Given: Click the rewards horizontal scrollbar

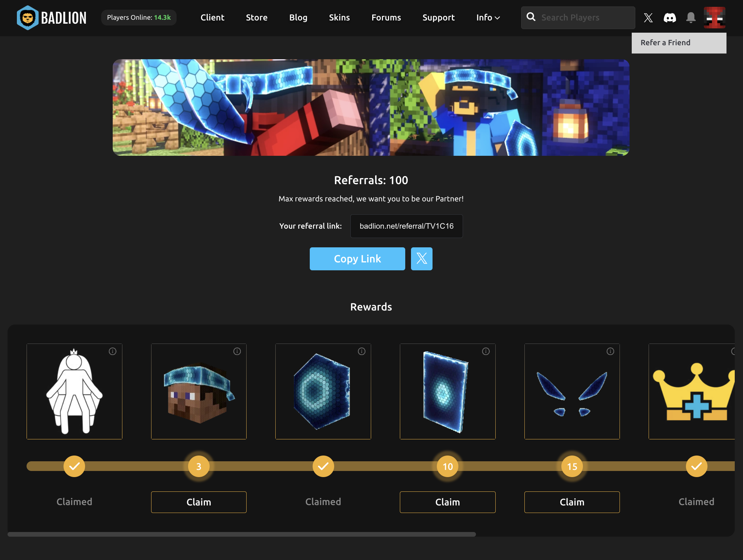Looking at the screenshot, I should [x=242, y=534].
